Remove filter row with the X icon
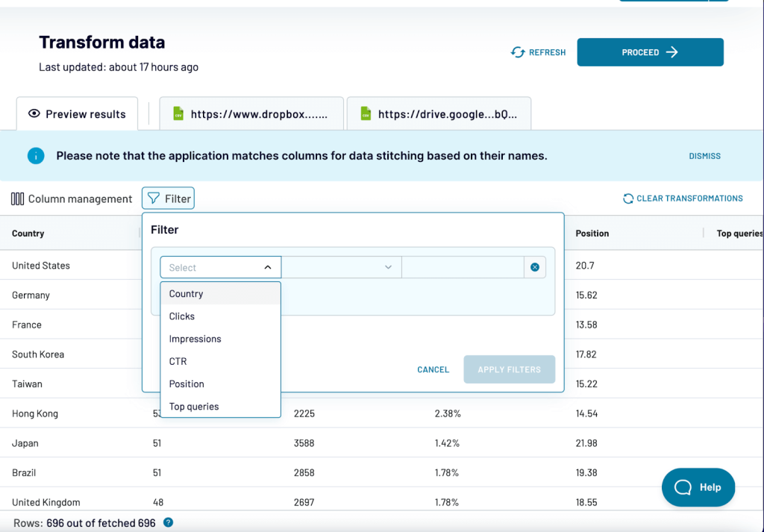 point(534,267)
